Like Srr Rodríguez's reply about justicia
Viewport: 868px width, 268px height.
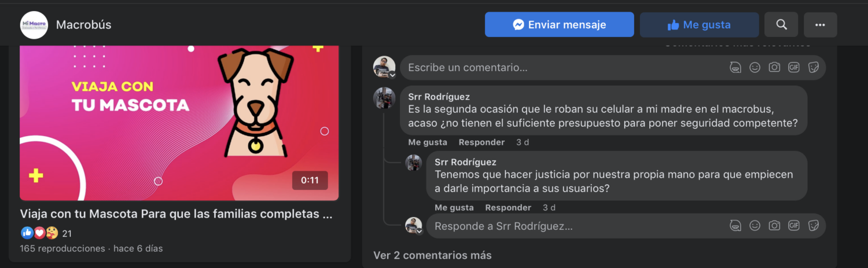(x=454, y=208)
